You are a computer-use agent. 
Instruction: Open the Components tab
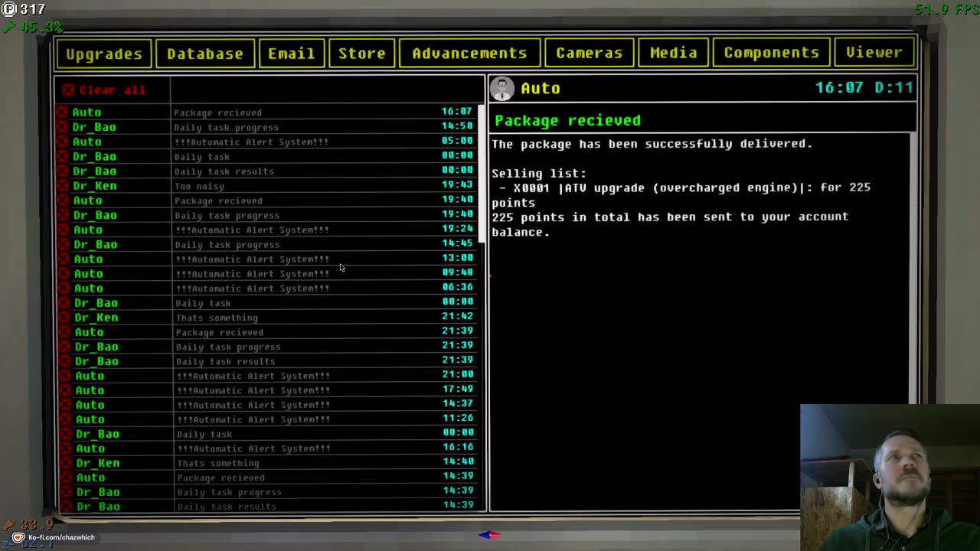pyautogui.click(x=771, y=53)
